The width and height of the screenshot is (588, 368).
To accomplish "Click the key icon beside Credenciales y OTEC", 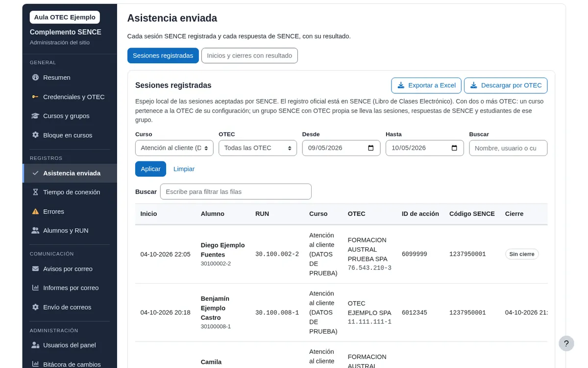I will (x=35, y=97).
